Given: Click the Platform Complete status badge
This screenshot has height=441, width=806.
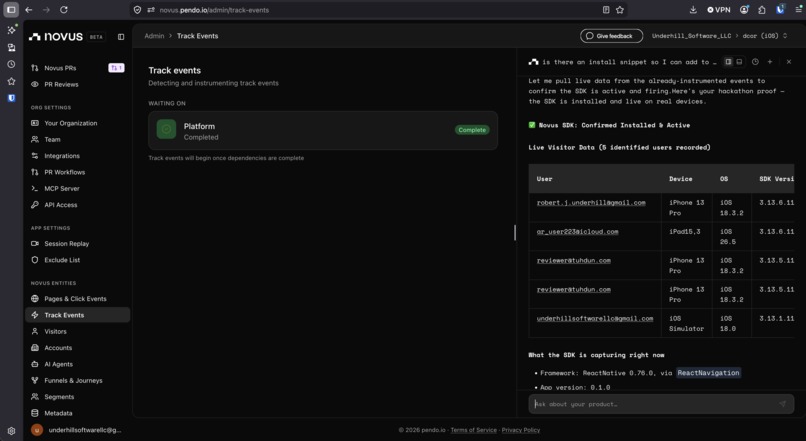Looking at the screenshot, I should click(x=472, y=130).
